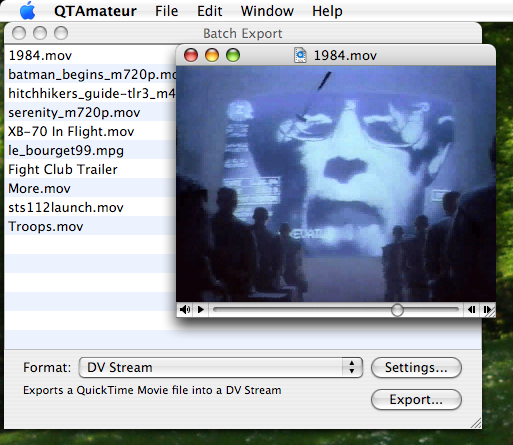This screenshot has width=513, height=445.
Task: Open the Edit menu
Action: 209,11
